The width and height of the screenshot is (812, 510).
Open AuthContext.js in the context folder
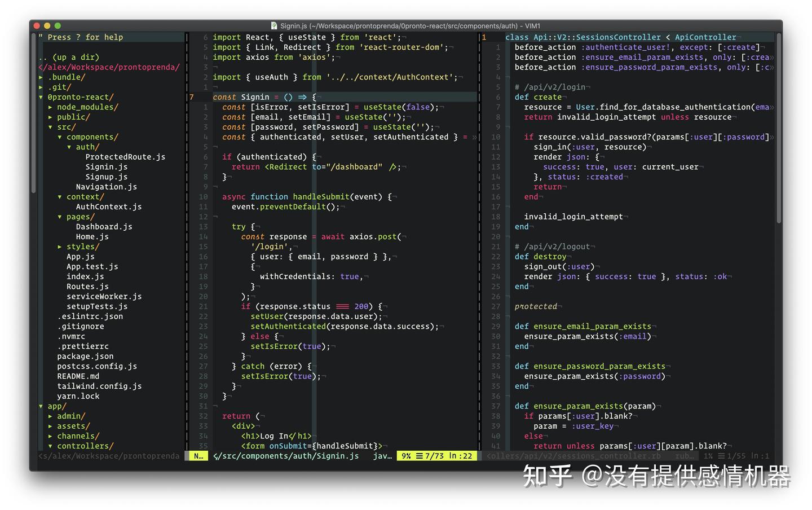(109, 207)
